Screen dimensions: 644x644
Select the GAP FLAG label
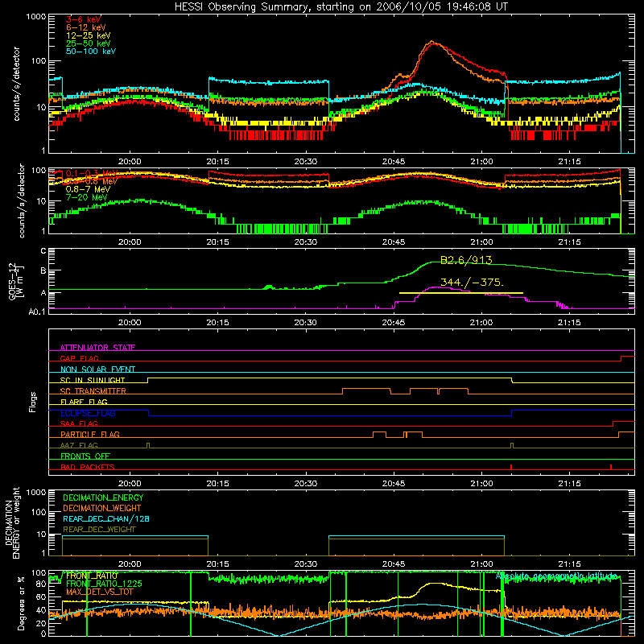click(79, 358)
